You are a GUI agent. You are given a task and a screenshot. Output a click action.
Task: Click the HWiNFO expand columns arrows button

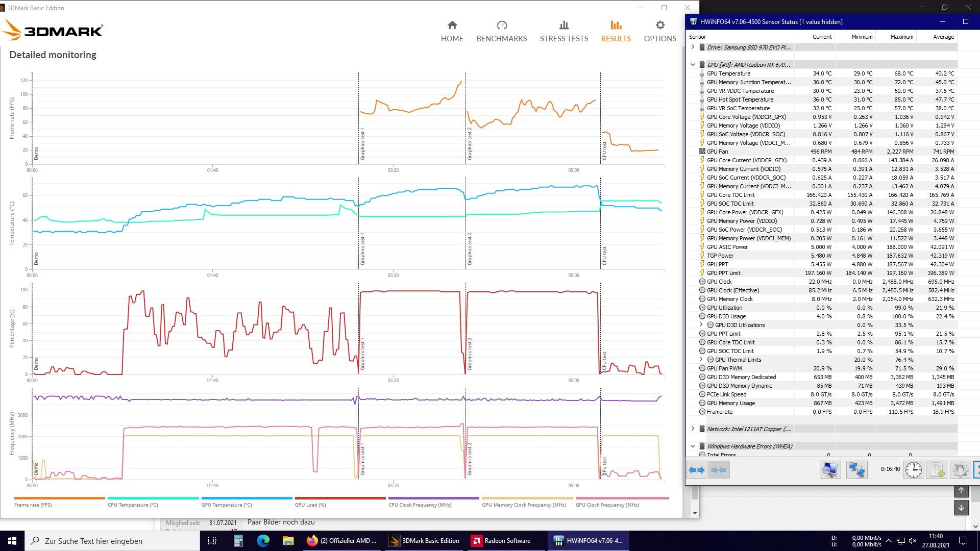pos(697,470)
